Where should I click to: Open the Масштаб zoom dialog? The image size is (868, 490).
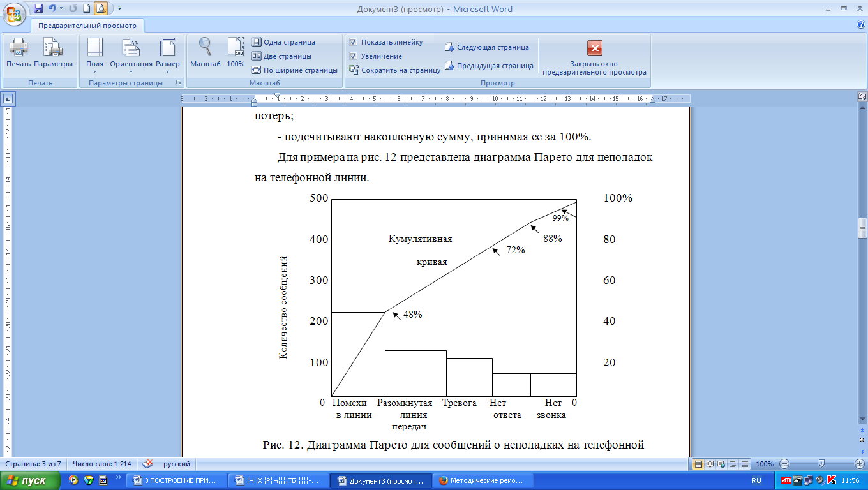pyautogui.click(x=205, y=53)
